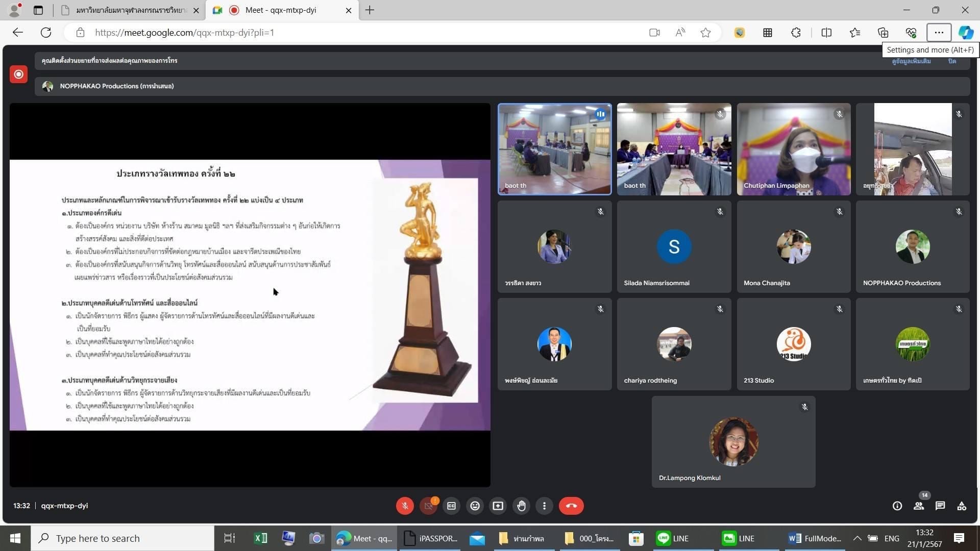This screenshot has height=551, width=980.
Task: Select the Silada Niamsrisommai tile
Action: click(674, 246)
